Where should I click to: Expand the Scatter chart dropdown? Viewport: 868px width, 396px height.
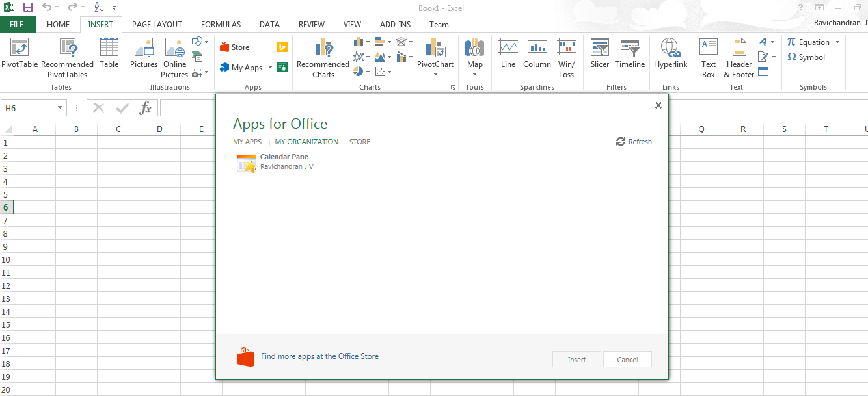(388, 72)
